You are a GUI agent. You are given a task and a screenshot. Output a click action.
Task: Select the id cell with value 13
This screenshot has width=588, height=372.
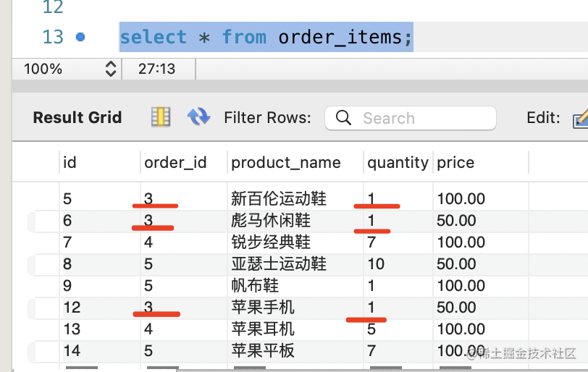(x=72, y=329)
